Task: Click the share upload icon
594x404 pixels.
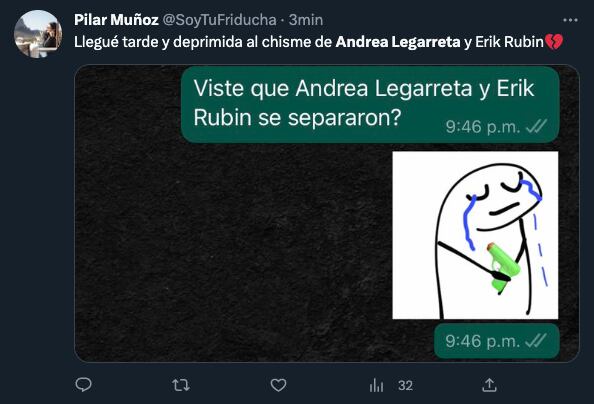Action: click(x=489, y=385)
